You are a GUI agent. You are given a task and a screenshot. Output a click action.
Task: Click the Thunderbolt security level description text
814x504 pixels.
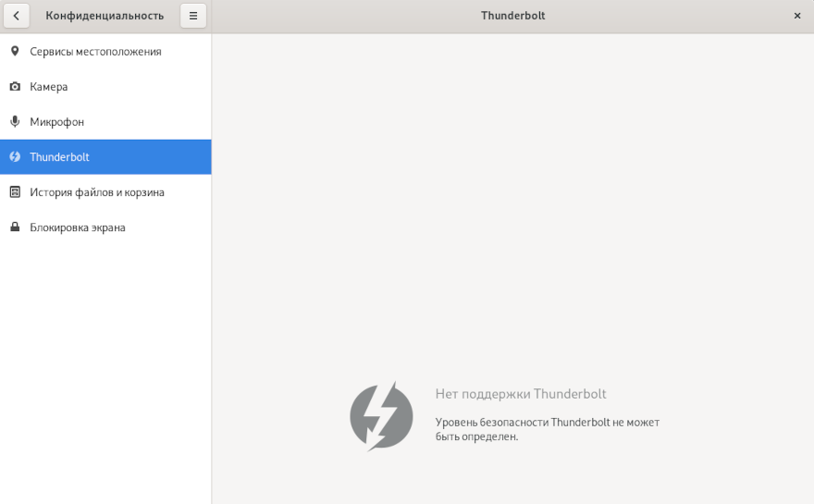[x=547, y=429]
